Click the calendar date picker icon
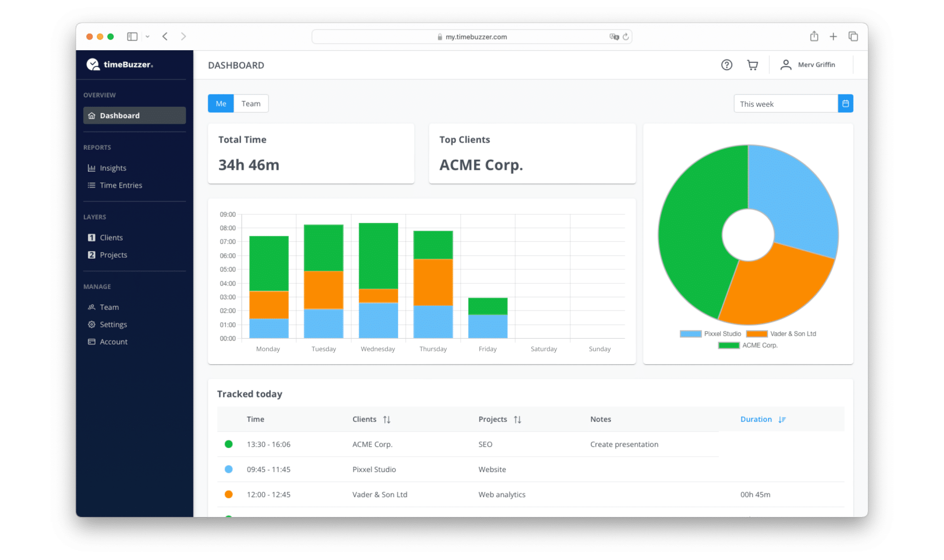944x560 pixels. click(x=845, y=103)
